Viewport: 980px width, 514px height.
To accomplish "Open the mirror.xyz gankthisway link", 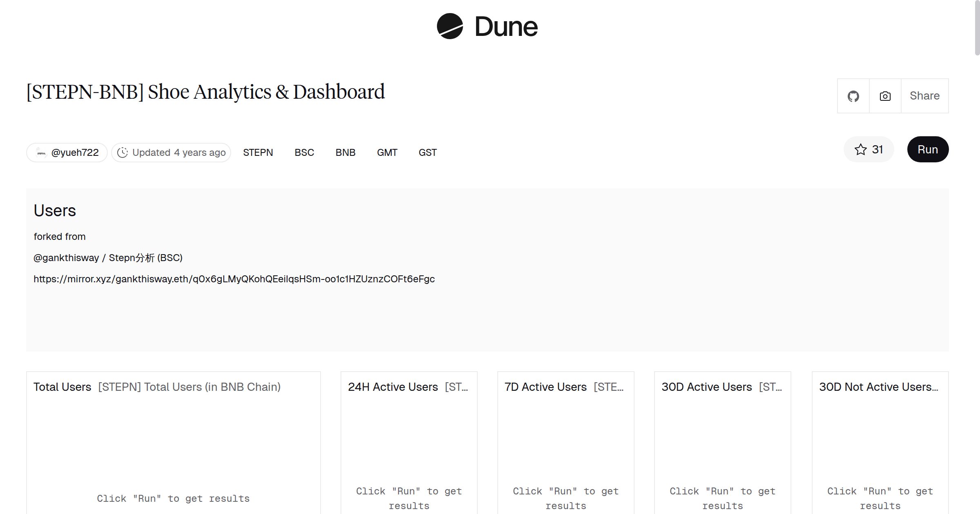I will click(234, 279).
